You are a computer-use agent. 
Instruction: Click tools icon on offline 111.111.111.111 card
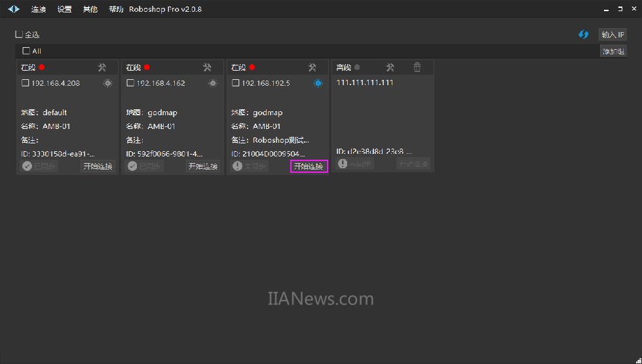pyautogui.click(x=390, y=67)
